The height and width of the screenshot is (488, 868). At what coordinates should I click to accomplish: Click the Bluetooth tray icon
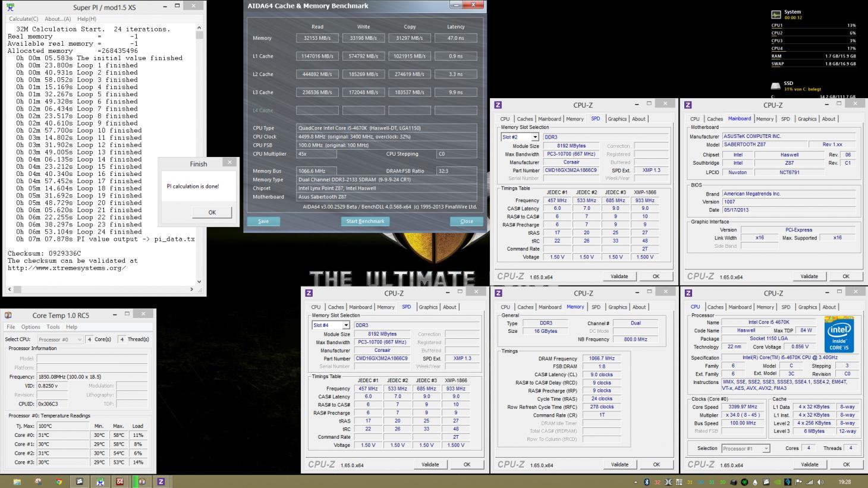(646, 482)
